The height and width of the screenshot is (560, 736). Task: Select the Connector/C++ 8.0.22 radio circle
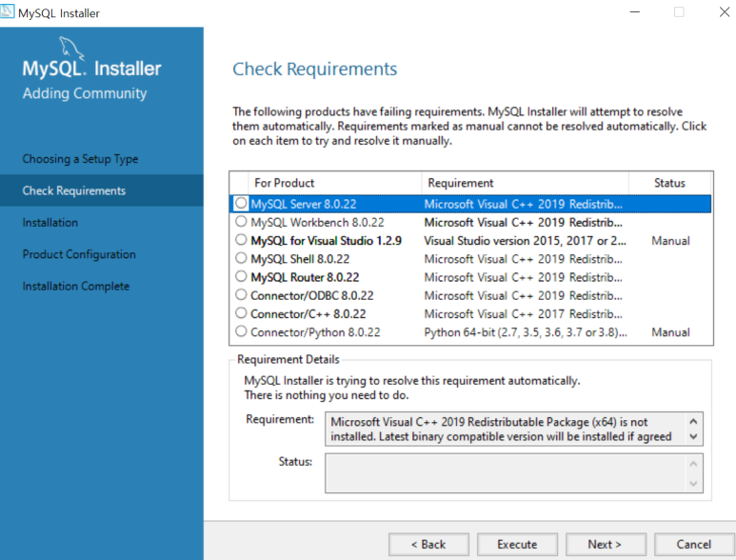(x=241, y=313)
